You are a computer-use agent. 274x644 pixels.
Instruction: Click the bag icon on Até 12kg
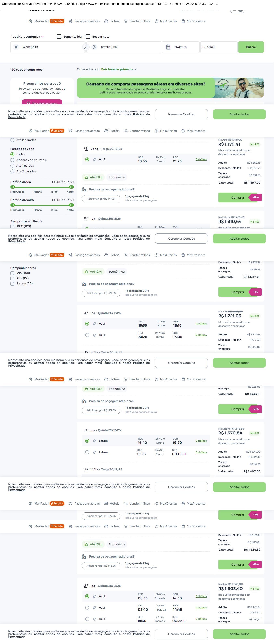click(x=86, y=272)
